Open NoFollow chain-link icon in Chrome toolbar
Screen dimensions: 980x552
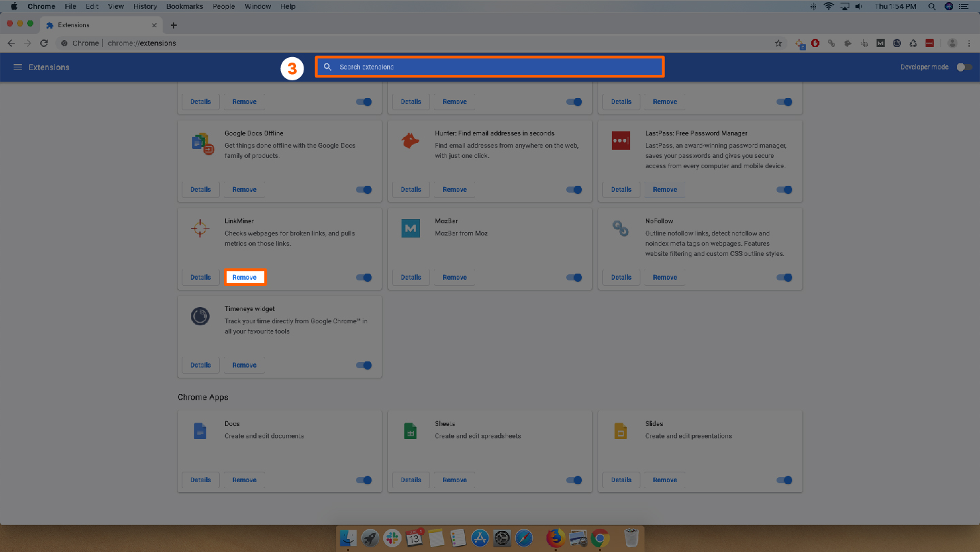click(x=832, y=43)
